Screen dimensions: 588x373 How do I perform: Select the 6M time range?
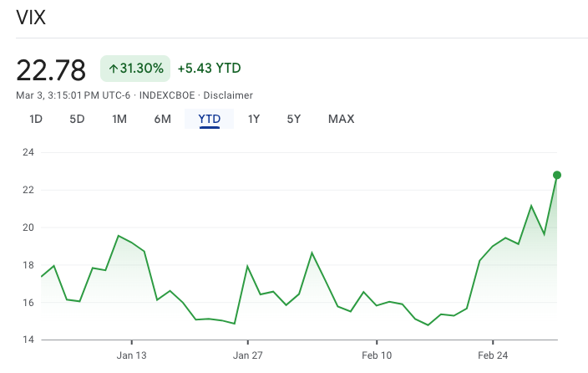162,119
